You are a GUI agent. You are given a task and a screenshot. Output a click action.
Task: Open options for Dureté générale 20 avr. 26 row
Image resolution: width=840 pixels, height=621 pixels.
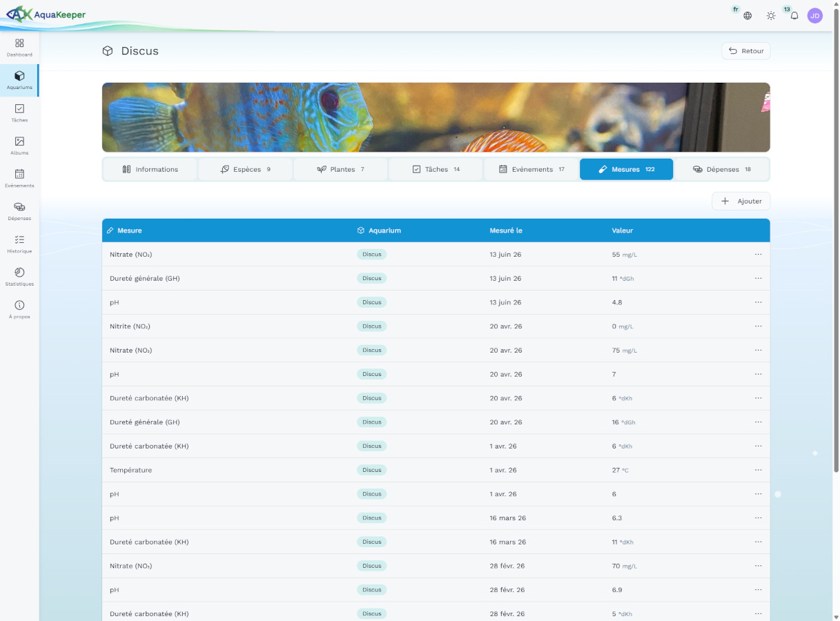(x=758, y=422)
